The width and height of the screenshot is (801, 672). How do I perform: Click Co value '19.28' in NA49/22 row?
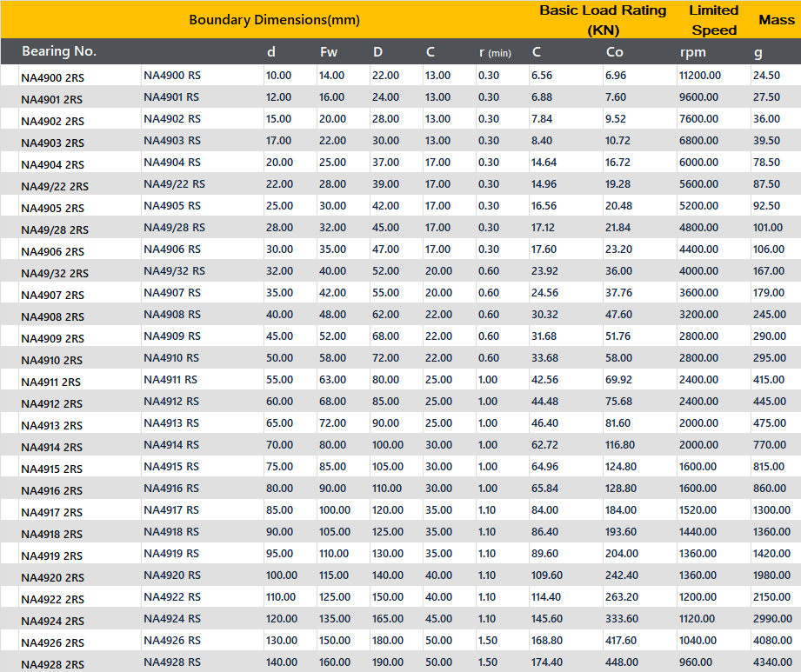(x=617, y=183)
